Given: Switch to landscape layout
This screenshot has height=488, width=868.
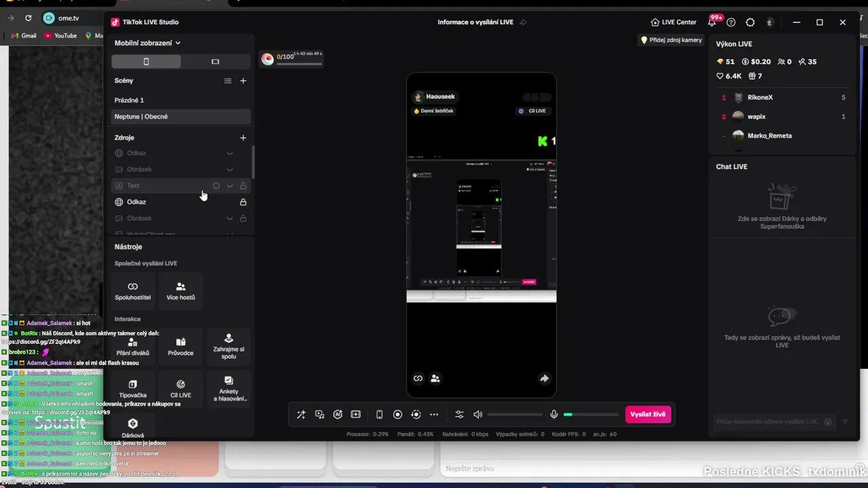Looking at the screenshot, I should (x=216, y=62).
